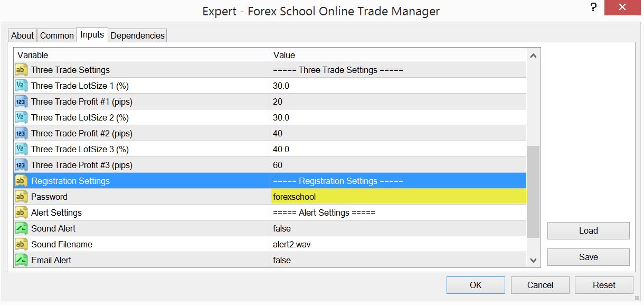644x305 pixels.
Task: Select the Password variable label
Action: tap(49, 197)
